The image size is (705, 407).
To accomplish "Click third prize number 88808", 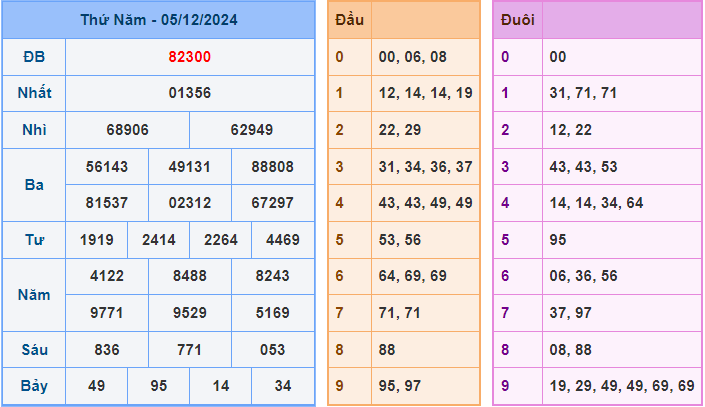I will tap(272, 167).
